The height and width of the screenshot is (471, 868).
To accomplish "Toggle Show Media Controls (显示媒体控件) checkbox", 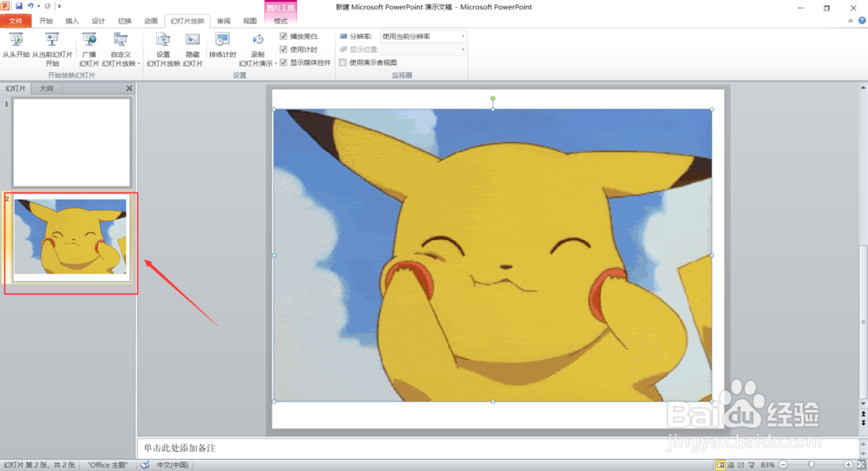I will coord(284,62).
